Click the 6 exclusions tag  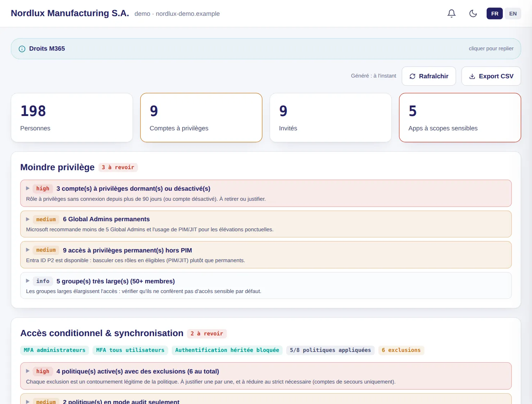[x=401, y=350]
